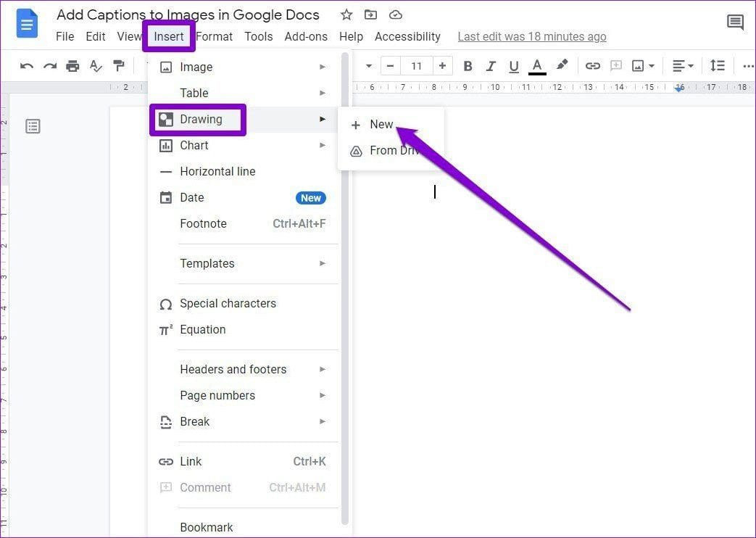Toggle bold formatting

coord(468,65)
